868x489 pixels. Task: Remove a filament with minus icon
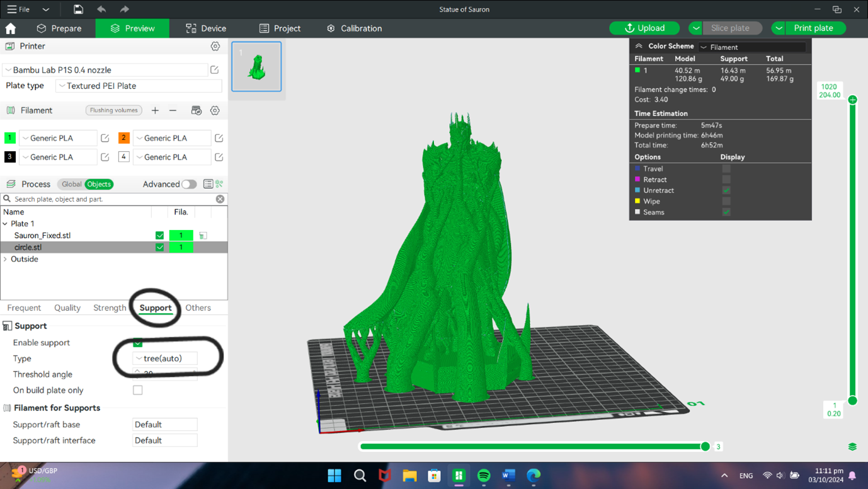tap(173, 110)
